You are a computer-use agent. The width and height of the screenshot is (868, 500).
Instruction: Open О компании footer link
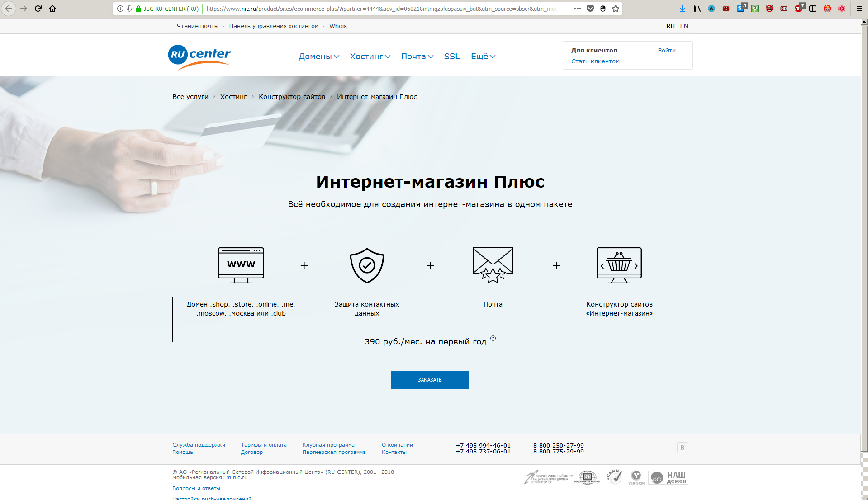tap(397, 445)
